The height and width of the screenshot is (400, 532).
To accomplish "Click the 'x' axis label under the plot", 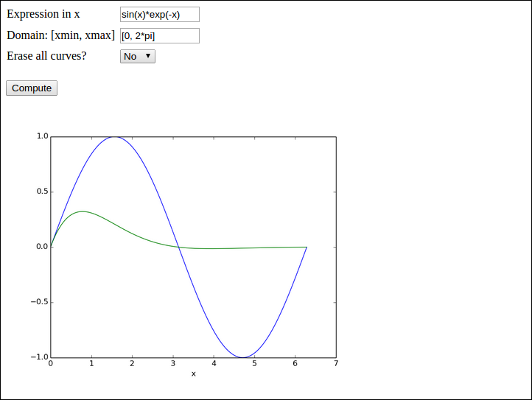I will (x=193, y=374).
